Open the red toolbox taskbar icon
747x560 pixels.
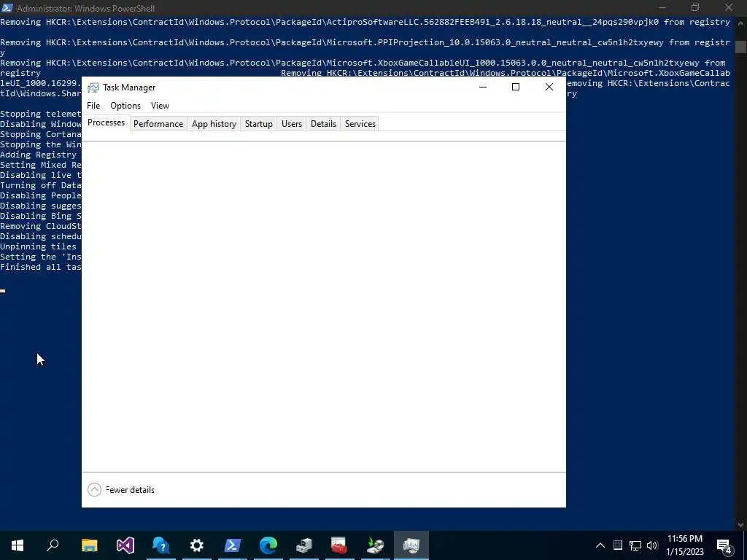tap(339, 545)
